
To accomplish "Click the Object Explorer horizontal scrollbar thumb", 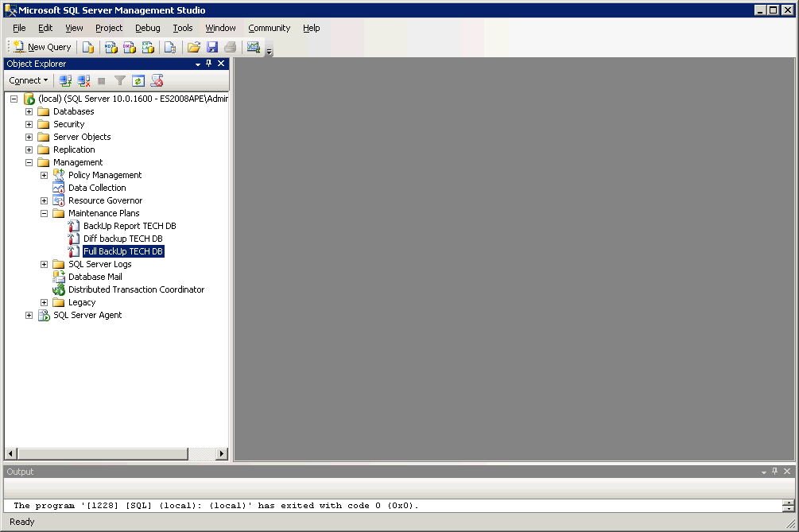I will pyautogui.click(x=103, y=453).
